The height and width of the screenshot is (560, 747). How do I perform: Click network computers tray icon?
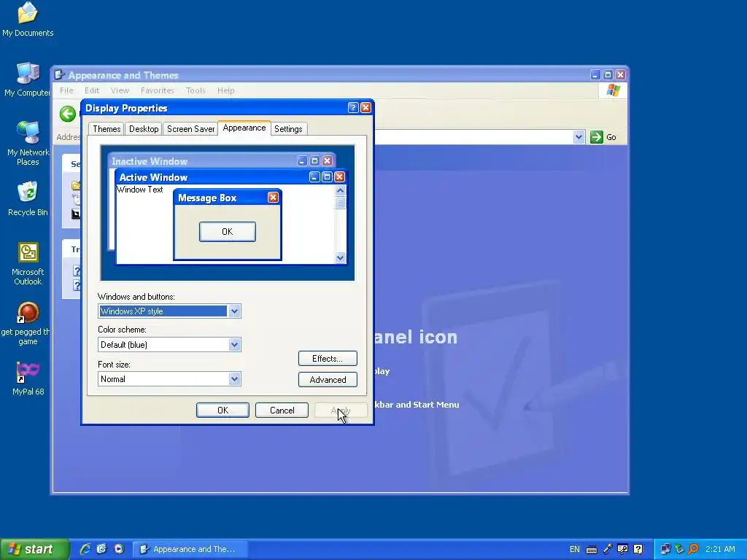click(x=665, y=549)
